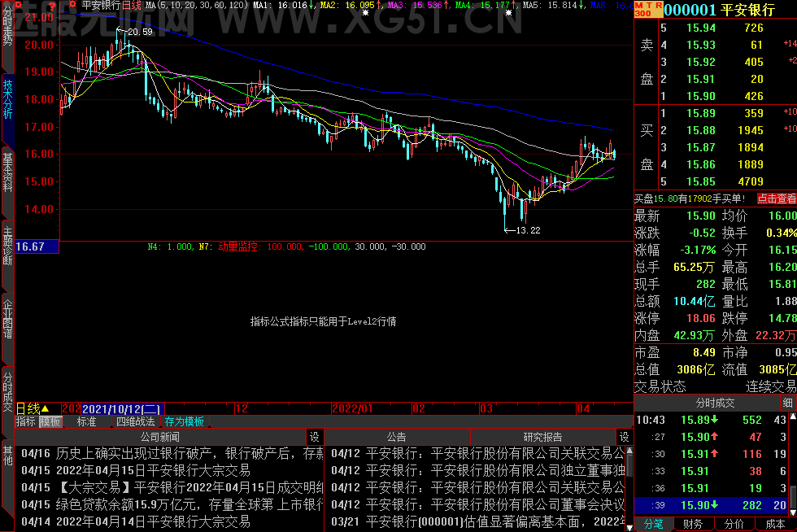Viewport: 797px width, 532px height.
Task: Click the 涨停 price 18.06
Action: 700,318
